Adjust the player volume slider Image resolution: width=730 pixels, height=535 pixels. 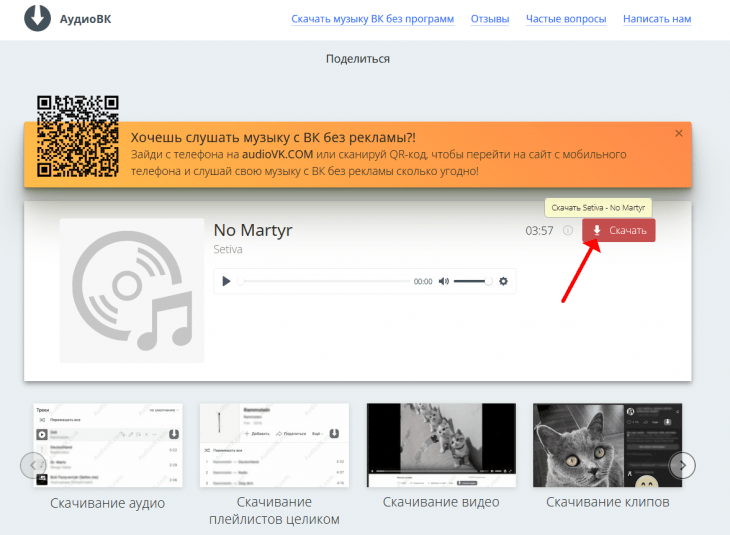pos(473,281)
